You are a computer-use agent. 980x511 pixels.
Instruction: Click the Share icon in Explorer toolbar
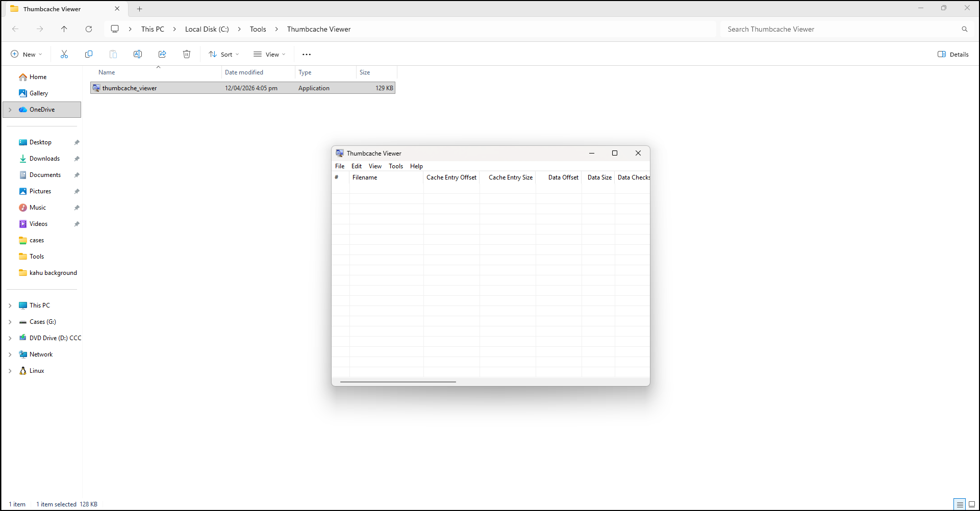coord(162,54)
